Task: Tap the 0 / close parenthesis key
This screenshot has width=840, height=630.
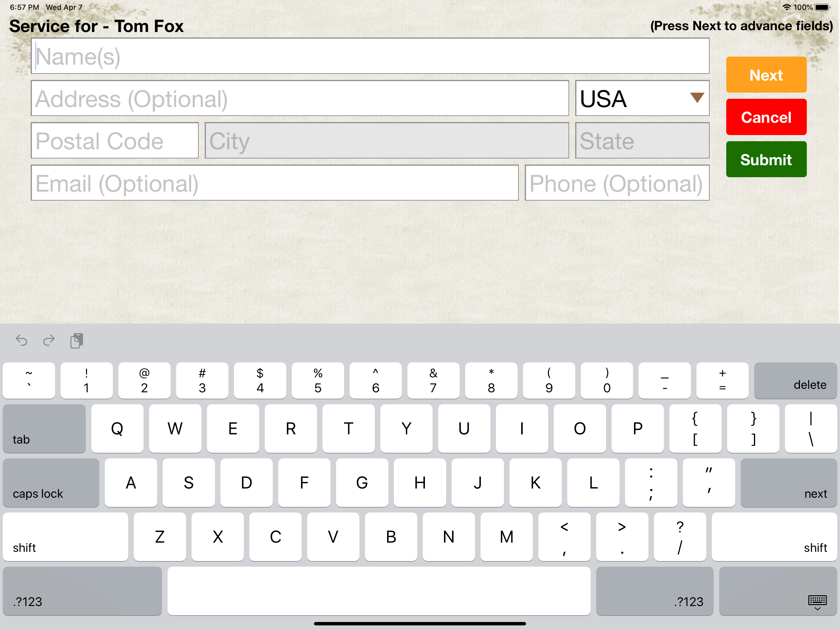Action: pyautogui.click(x=607, y=380)
